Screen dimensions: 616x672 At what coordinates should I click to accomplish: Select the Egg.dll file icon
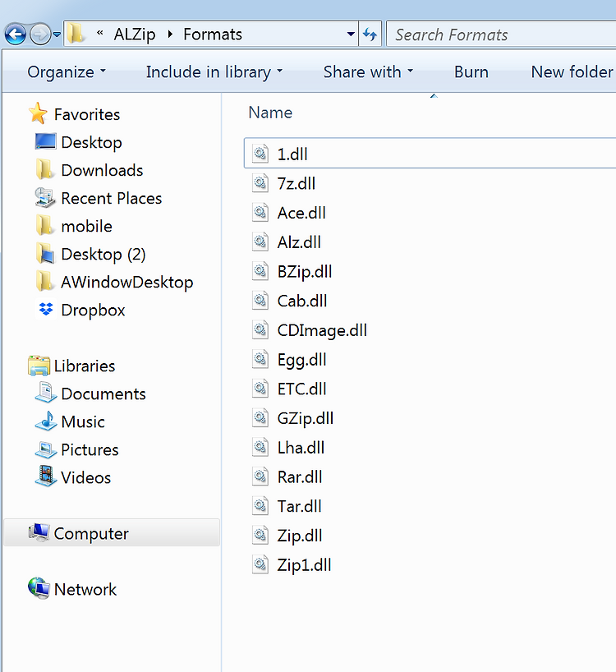pos(260,359)
